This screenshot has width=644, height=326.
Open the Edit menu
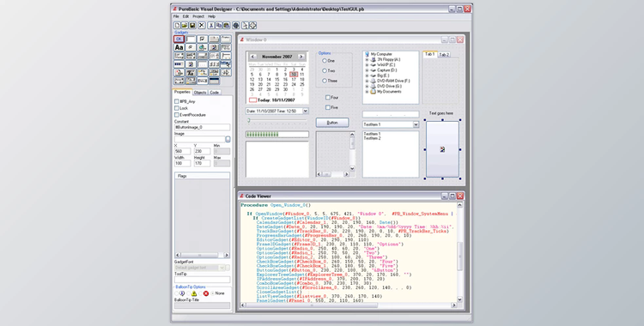click(x=185, y=16)
